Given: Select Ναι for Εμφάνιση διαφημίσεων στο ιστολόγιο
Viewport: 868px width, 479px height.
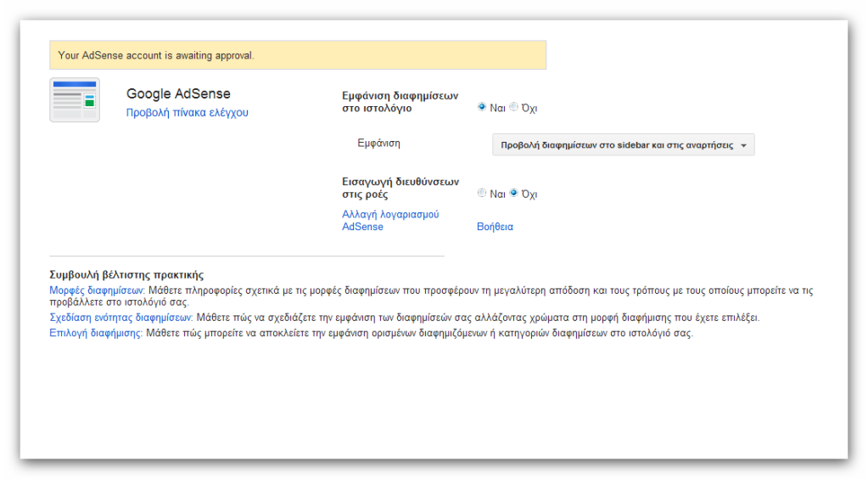Looking at the screenshot, I should pyautogui.click(x=482, y=107).
